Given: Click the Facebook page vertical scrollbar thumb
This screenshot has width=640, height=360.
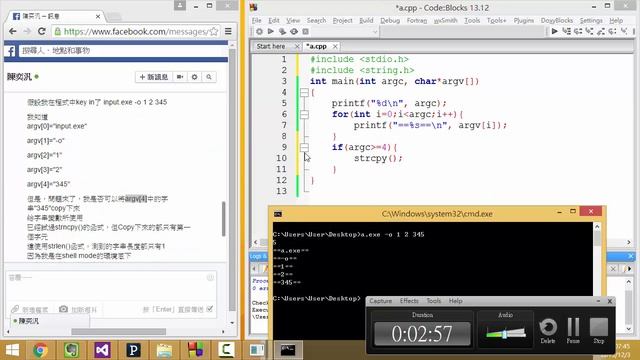Looking at the screenshot, I should coord(232,180).
